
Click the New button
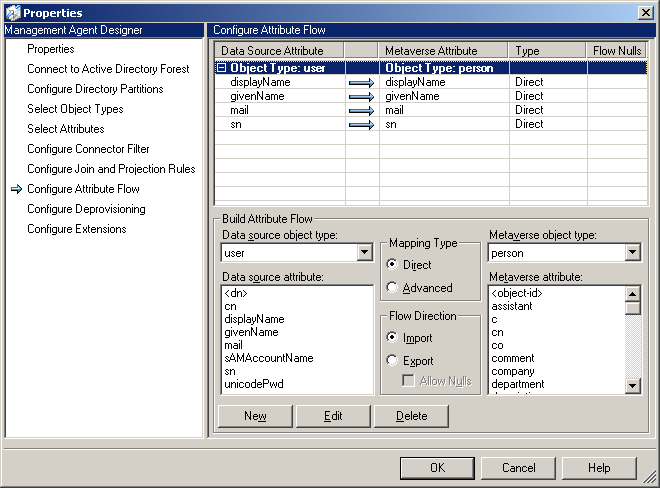[x=255, y=416]
